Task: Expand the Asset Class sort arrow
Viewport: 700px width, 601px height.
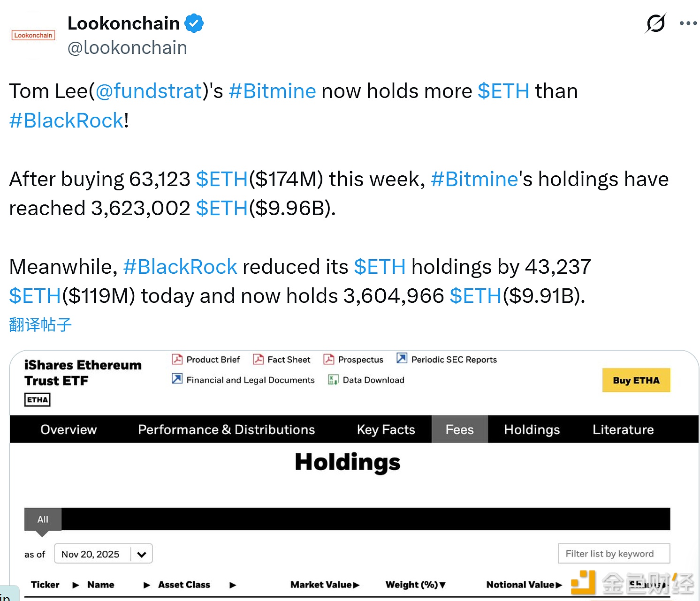Action: pos(233,585)
